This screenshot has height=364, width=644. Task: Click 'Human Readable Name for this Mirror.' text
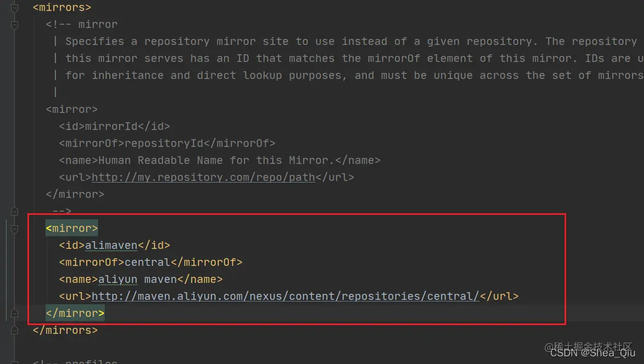click(216, 160)
